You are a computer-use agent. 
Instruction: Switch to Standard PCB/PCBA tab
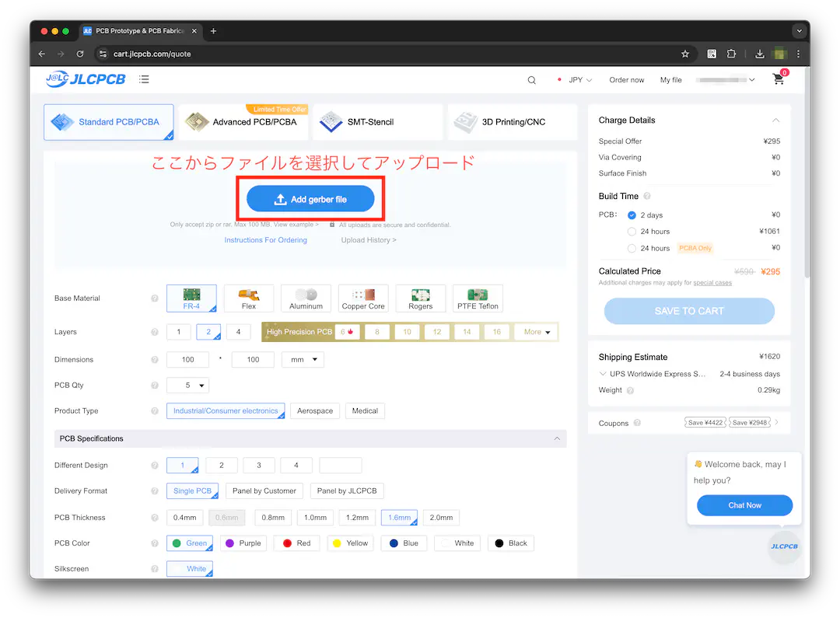pyautogui.click(x=109, y=122)
